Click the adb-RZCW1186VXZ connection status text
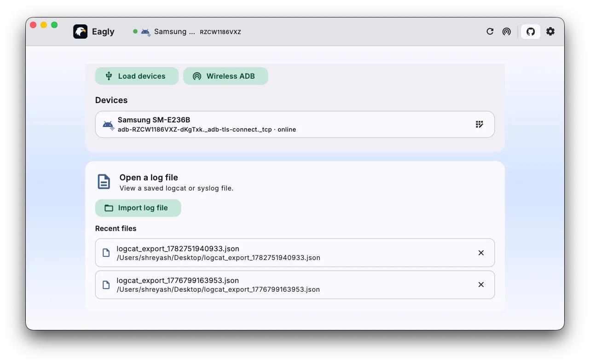This screenshot has width=590, height=364. click(207, 130)
